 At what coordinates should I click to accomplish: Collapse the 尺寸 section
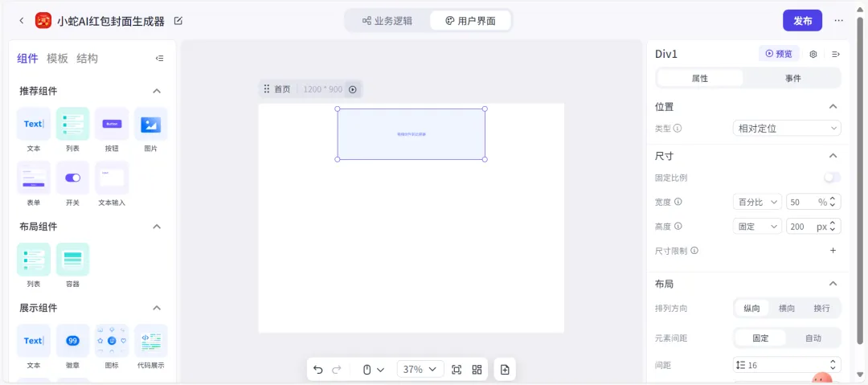click(833, 156)
